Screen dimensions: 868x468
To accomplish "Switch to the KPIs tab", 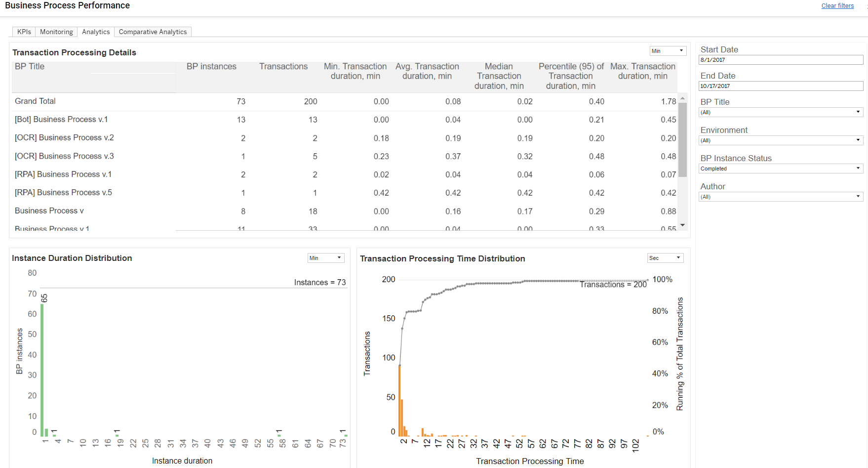I will (x=24, y=32).
